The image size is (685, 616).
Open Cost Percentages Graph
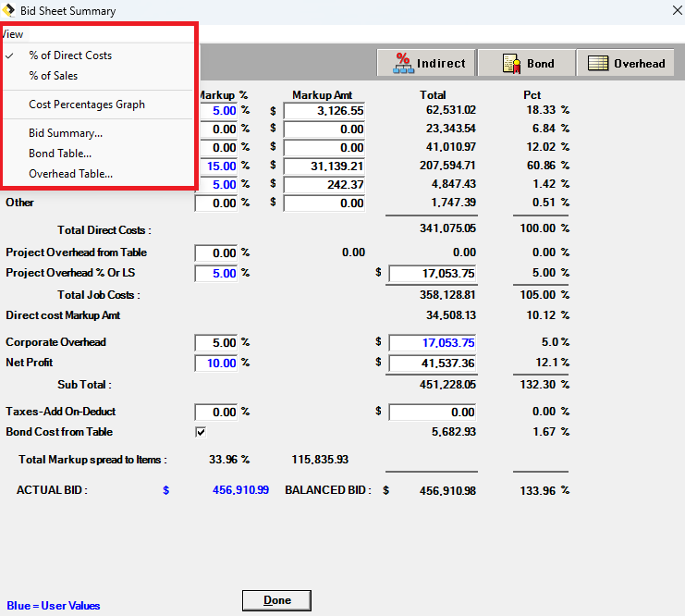tap(87, 105)
